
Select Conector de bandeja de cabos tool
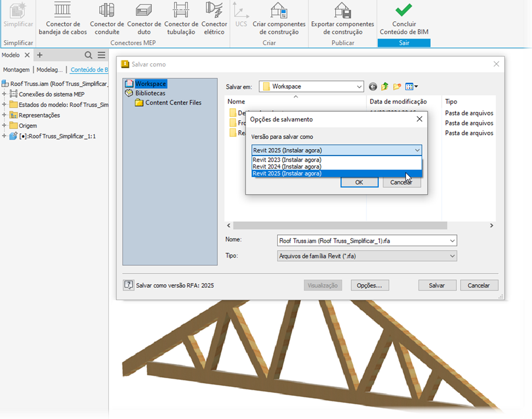tap(63, 18)
